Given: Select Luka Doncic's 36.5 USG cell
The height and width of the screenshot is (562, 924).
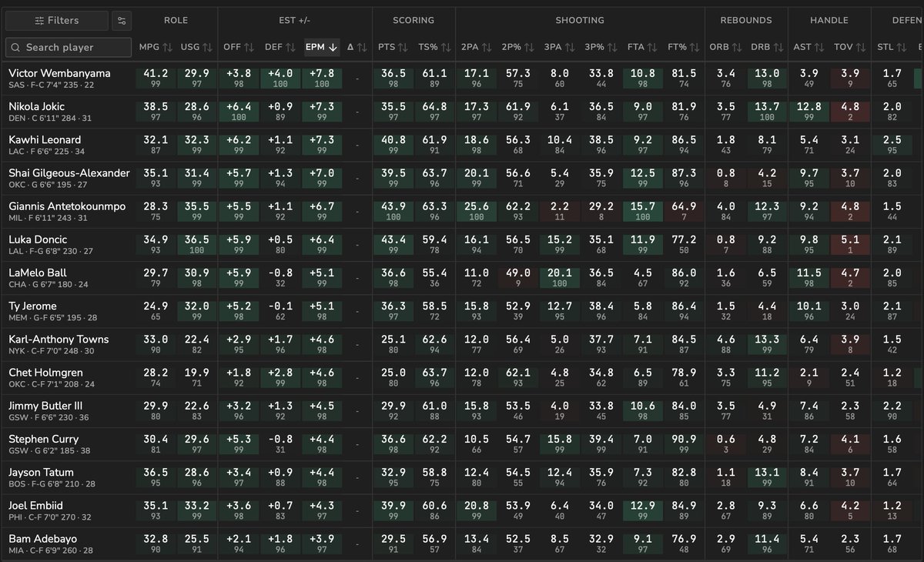Looking at the screenshot, I should pos(196,245).
